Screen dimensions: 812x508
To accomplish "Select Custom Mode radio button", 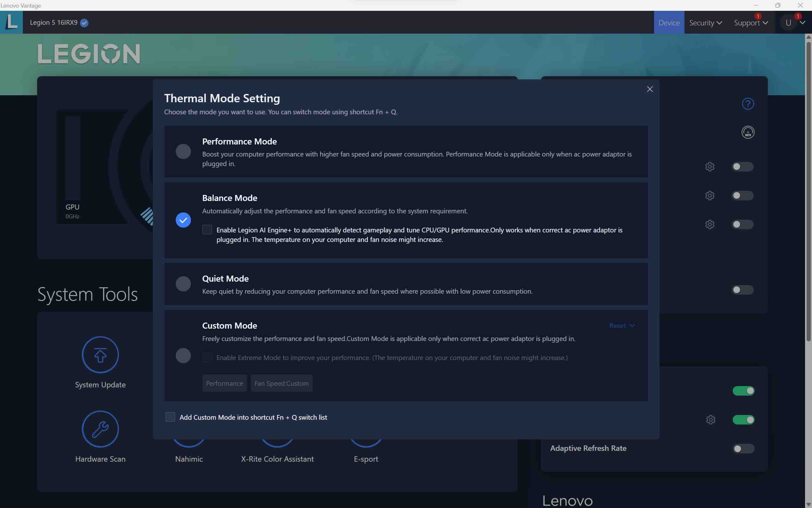I will coord(183,356).
